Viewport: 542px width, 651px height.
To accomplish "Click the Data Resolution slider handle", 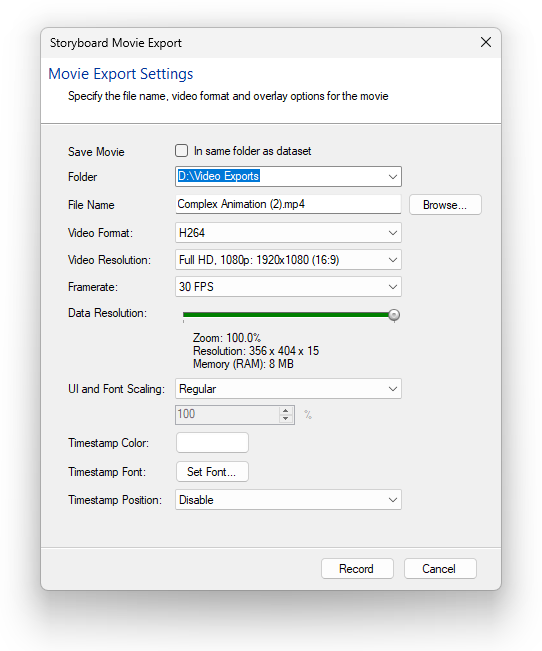I will [x=394, y=315].
